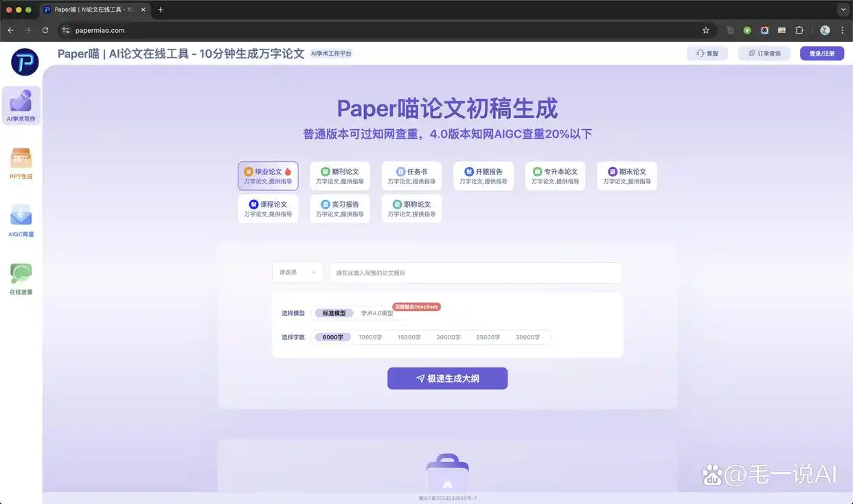This screenshot has width=853, height=504.
Task: Click the Paper喵 logo at top left
Action: click(x=24, y=62)
